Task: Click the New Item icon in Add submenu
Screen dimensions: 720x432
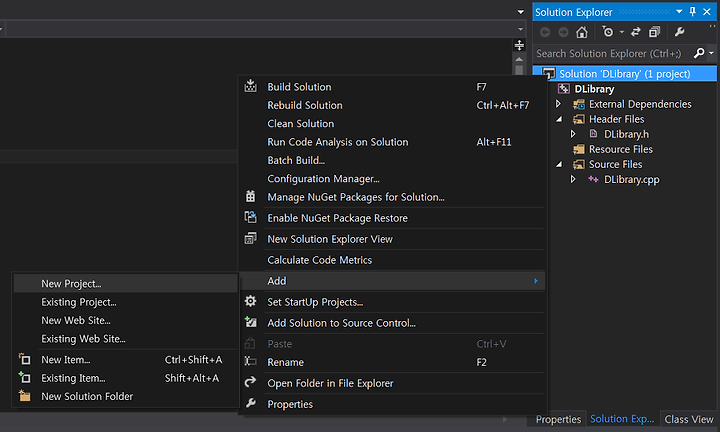Action: pyautogui.click(x=24, y=359)
